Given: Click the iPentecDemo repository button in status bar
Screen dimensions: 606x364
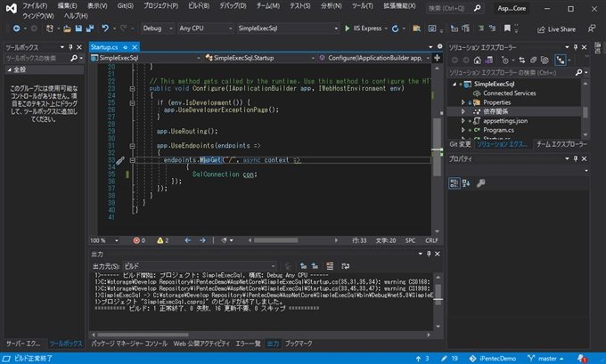Looking at the screenshot, I should click(492, 359).
